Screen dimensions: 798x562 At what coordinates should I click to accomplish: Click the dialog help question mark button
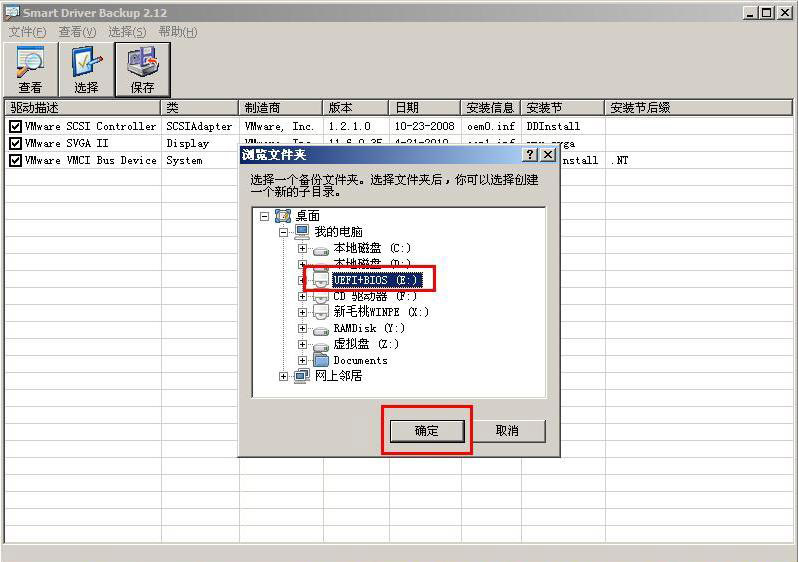click(530, 154)
